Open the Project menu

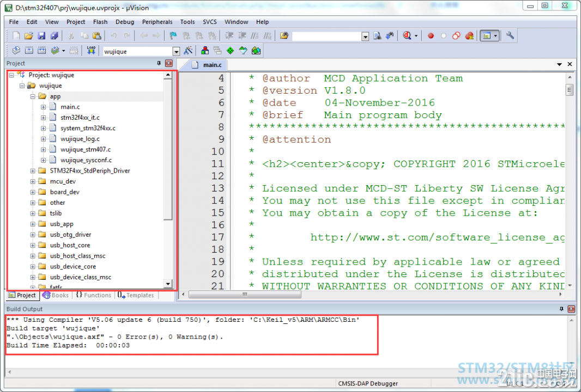pos(76,22)
